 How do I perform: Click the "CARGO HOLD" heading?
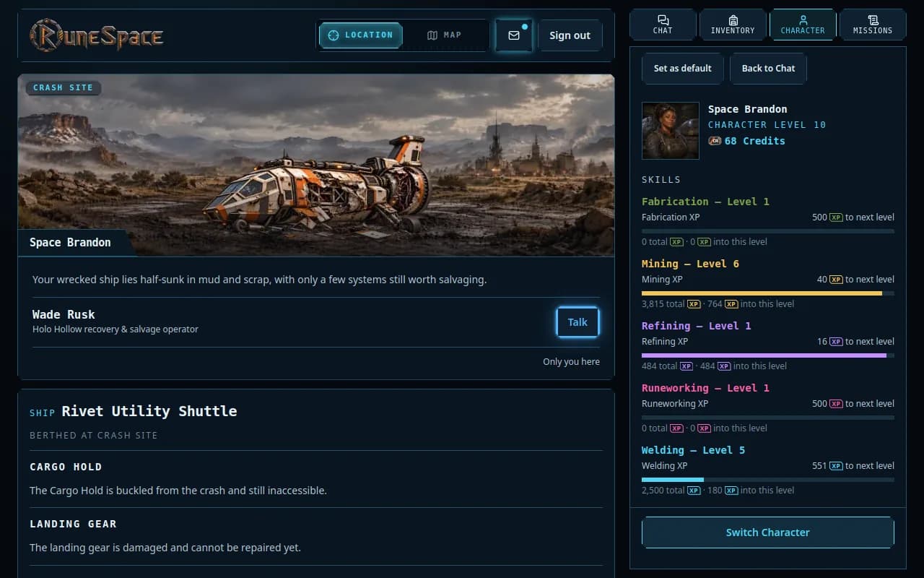pyautogui.click(x=66, y=467)
